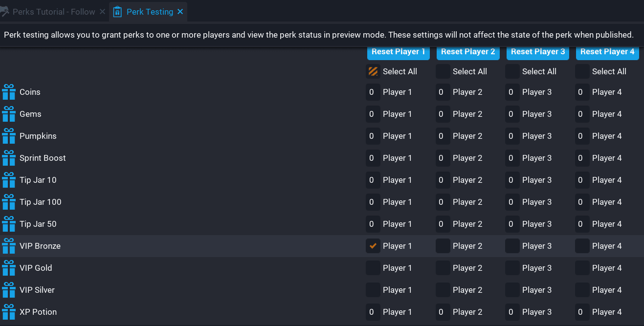Click the Perk Testing tab clipboard icon
The width and height of the screenshot is (644, 326).
pyautogui.click(x=117, y=12)
